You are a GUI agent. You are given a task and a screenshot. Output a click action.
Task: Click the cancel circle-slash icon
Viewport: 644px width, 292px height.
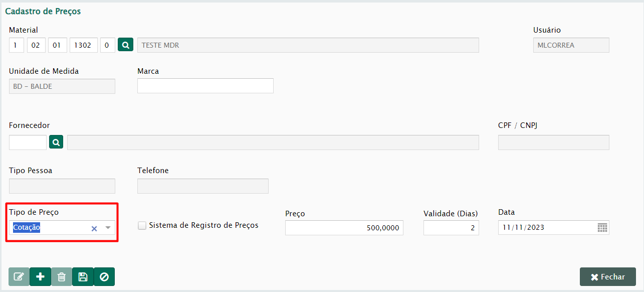[104, 277]
